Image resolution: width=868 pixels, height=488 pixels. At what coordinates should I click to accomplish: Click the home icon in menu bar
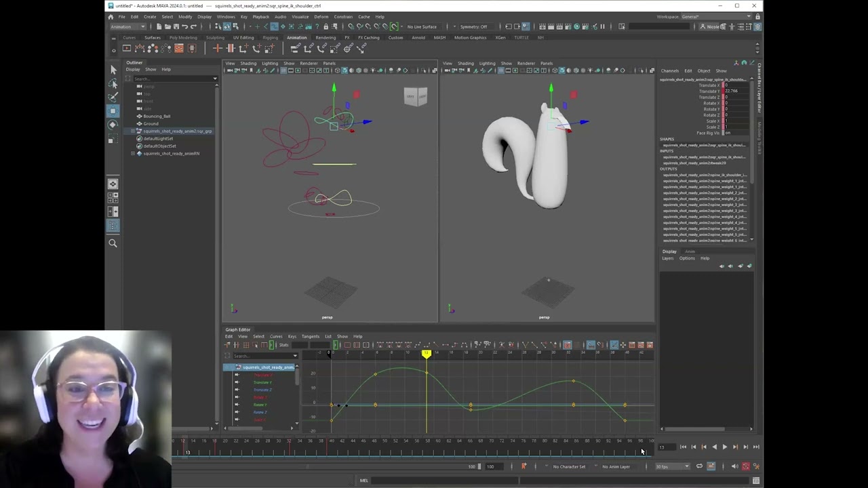(111, 16)
